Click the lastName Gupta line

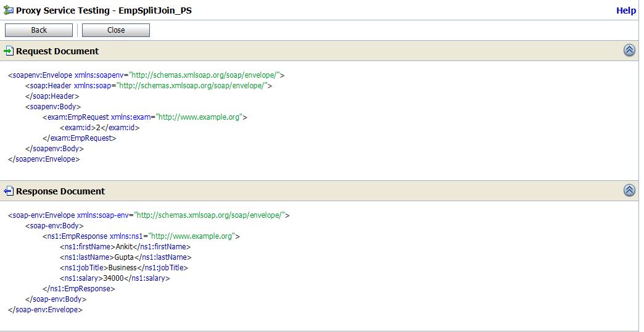125,257
